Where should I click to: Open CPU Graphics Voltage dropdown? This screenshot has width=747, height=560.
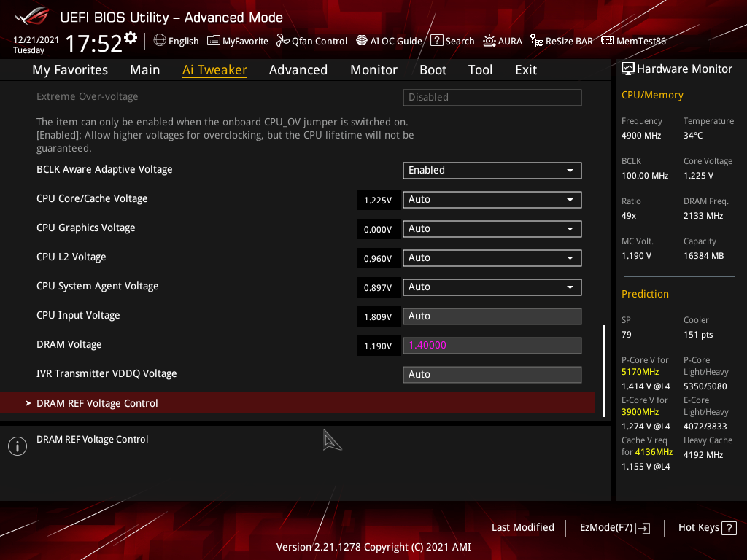point(492,228)
